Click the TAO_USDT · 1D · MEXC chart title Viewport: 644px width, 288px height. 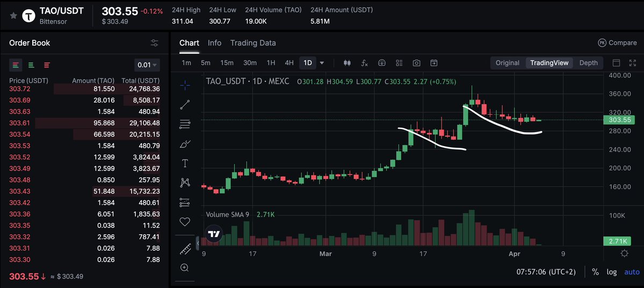(x=248, y=82)
